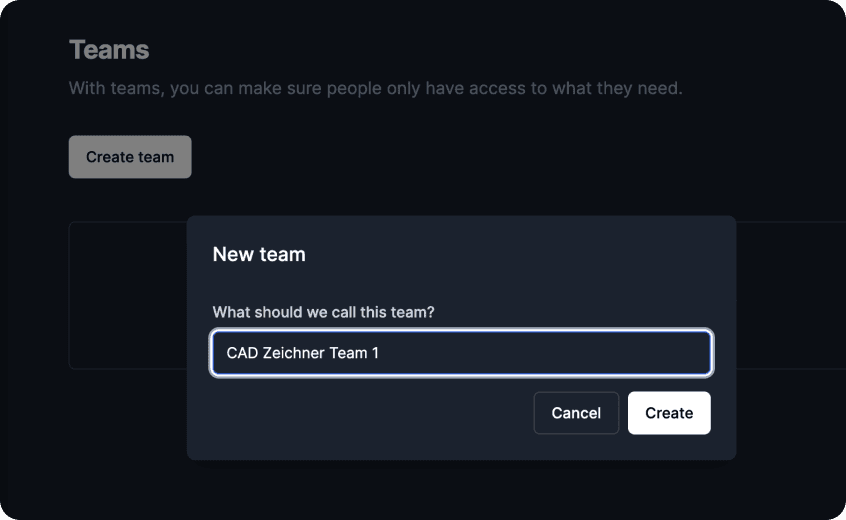The image size is (846, 520).
Task: Click the New team dialog title
Action: click(x=259, y=254)
